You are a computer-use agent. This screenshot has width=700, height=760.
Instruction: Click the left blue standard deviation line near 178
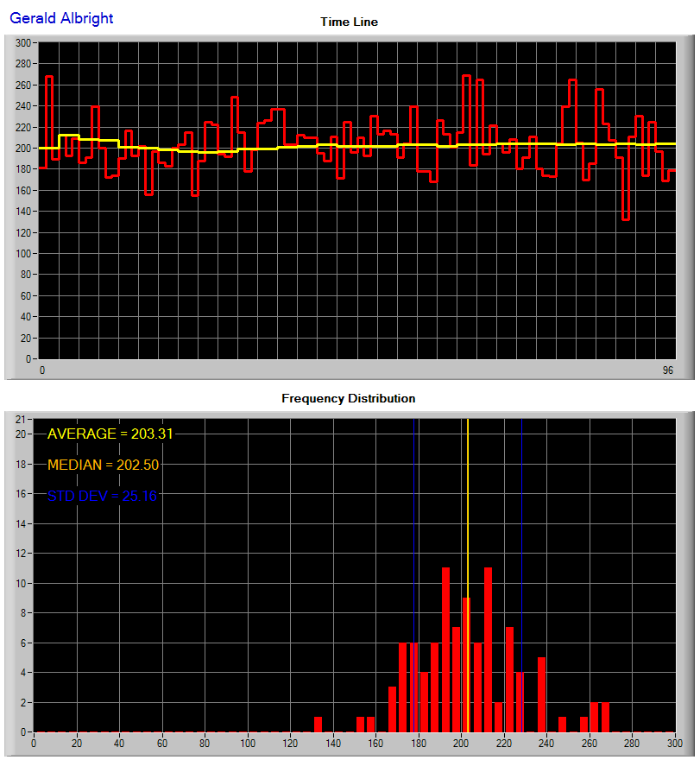click(x=414, y=575)
